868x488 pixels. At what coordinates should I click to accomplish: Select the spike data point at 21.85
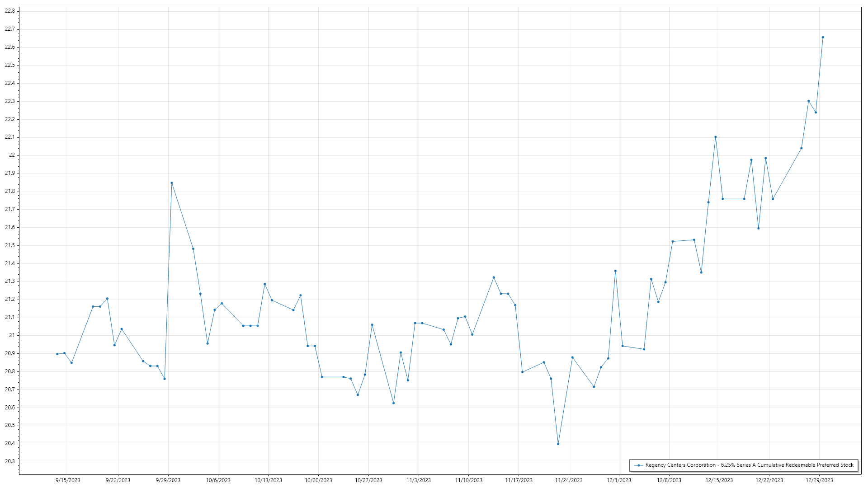click(x=172, y=183)
